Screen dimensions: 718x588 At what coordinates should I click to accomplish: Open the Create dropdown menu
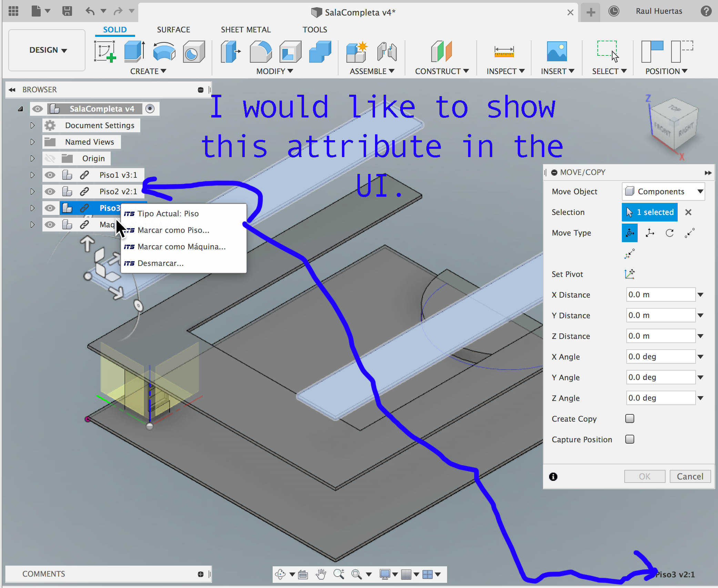(148, 71)
